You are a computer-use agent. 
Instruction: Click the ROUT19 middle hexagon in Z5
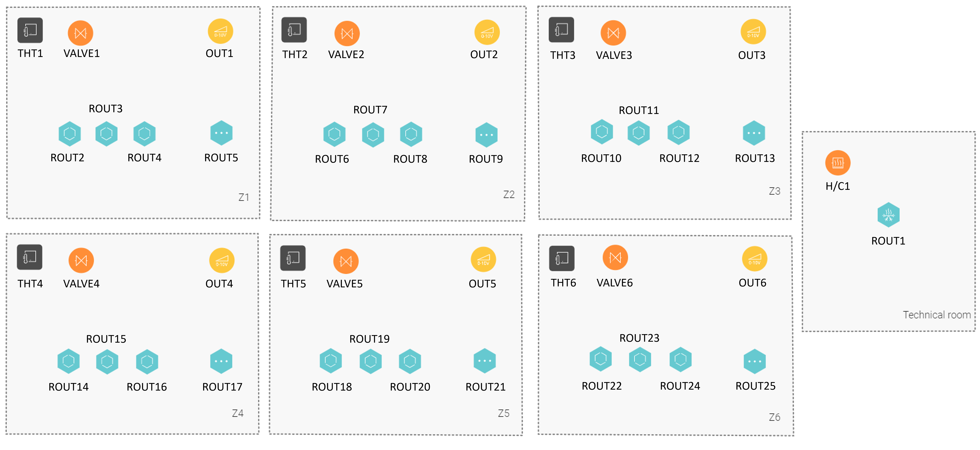tap(371, 361)
